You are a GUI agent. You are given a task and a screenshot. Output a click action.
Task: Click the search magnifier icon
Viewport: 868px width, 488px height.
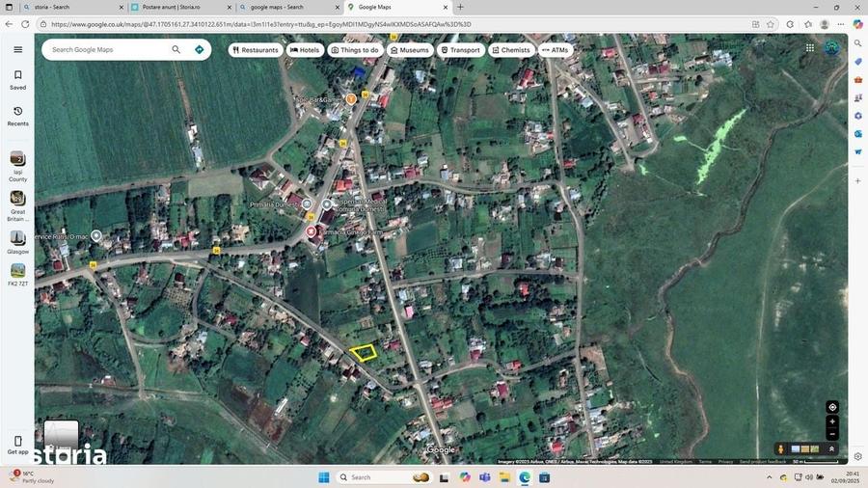[176, 49]
